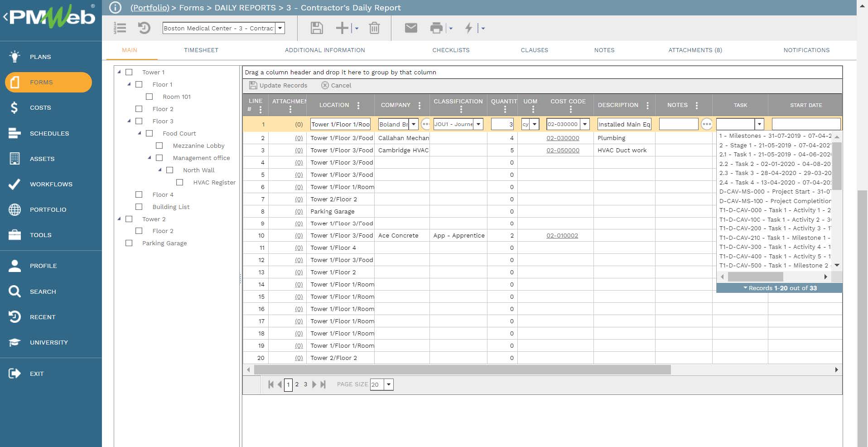Check the Mezzanine Lobby checkbox

[x=159, y=146]
